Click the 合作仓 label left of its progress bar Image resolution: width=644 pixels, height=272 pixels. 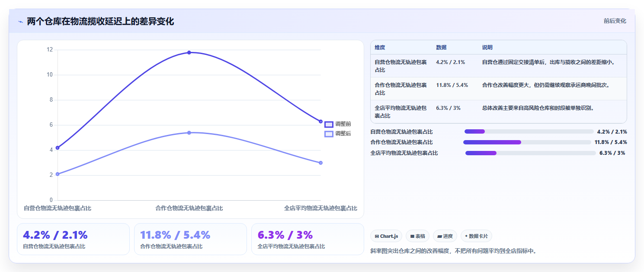pyautogui.click(x=401, y=142)
